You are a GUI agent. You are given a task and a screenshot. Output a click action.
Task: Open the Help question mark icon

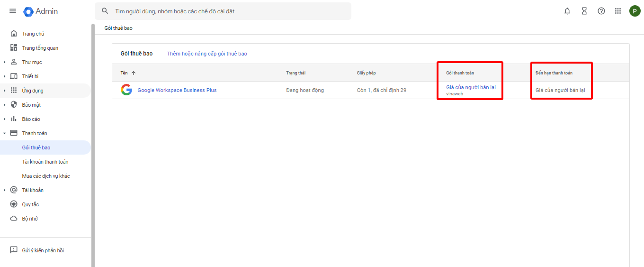coord(601,11)
